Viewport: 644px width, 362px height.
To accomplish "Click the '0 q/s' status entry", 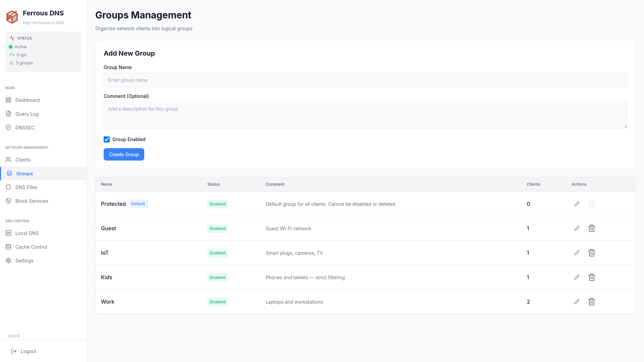I will pyautogui.click(x=18, y=55).
